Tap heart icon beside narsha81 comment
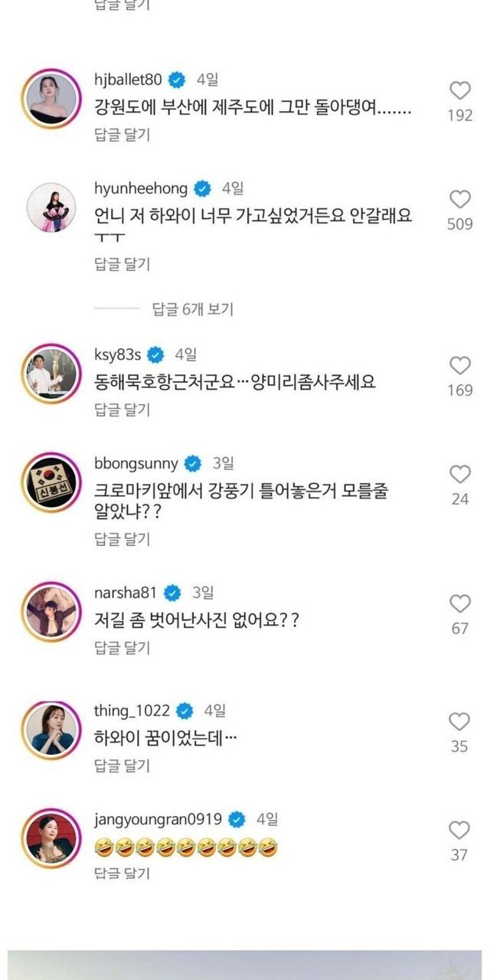 pos(459,604)
